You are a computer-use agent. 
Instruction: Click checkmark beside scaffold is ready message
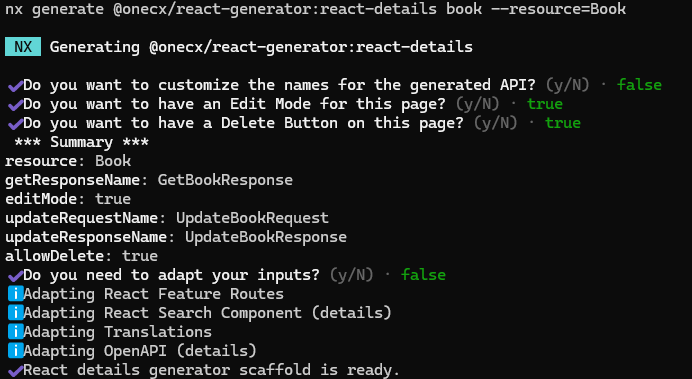15,371
